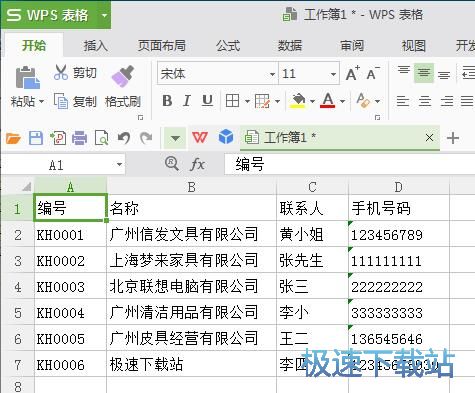Open insert function fx dialog
Viewport: 475px width, 393px height.
[197, 164]
